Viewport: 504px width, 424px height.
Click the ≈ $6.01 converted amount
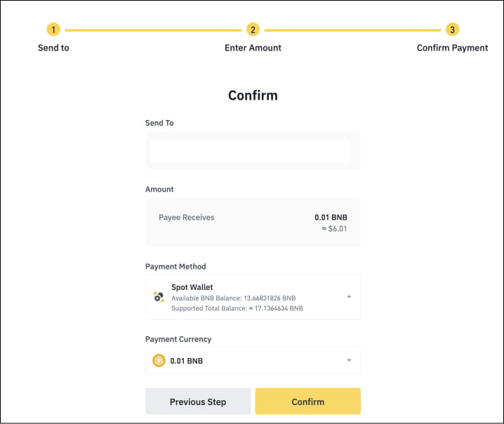[x=333, y=229]
